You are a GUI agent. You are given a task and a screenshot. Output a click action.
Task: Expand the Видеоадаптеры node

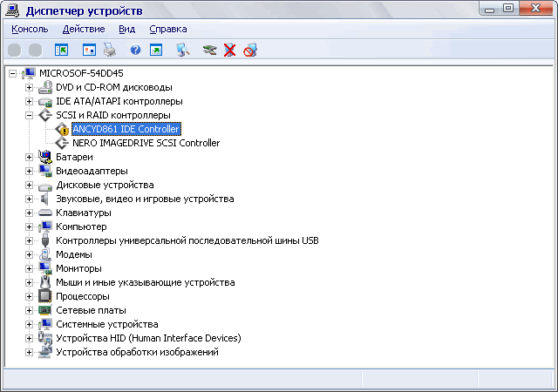[x=29, y=171]
